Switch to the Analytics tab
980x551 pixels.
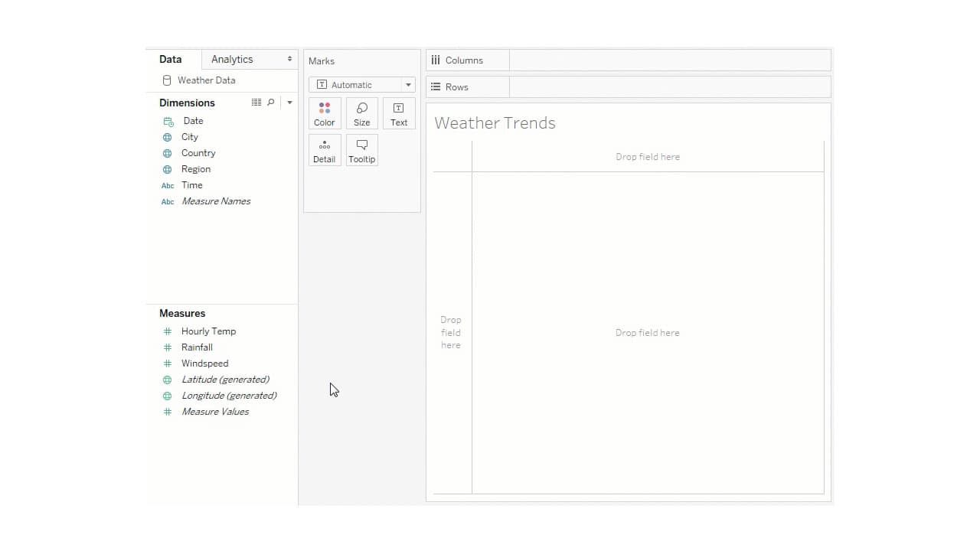(231, 59)
